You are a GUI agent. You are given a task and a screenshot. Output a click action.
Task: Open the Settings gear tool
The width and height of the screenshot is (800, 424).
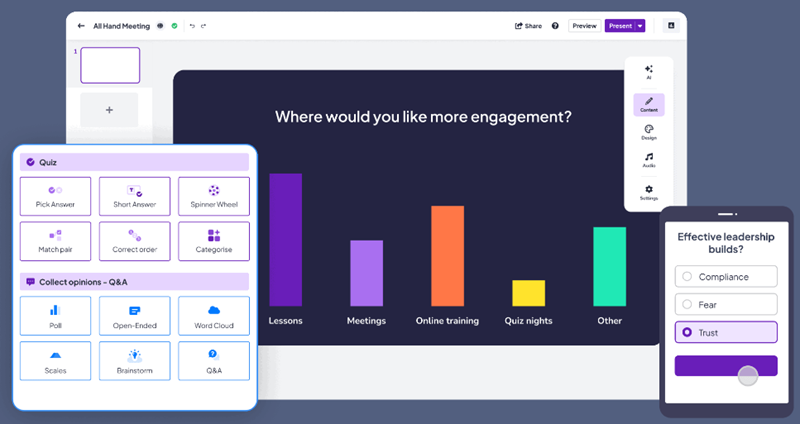pyautogui.click(x=649, y=192)
